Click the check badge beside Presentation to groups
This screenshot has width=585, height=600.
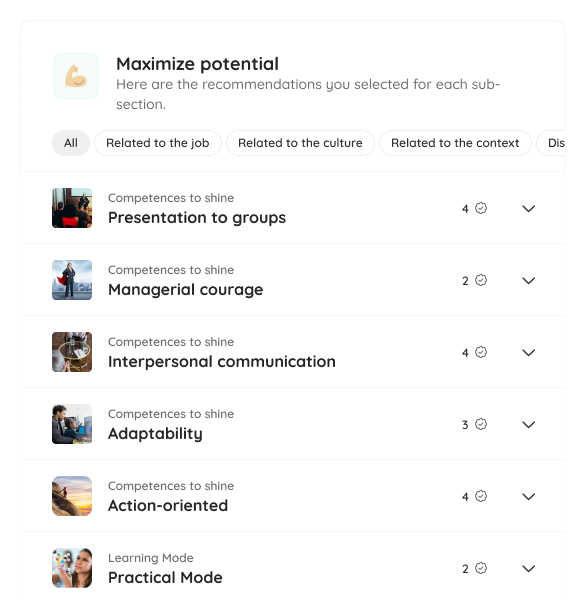point(481,208)
